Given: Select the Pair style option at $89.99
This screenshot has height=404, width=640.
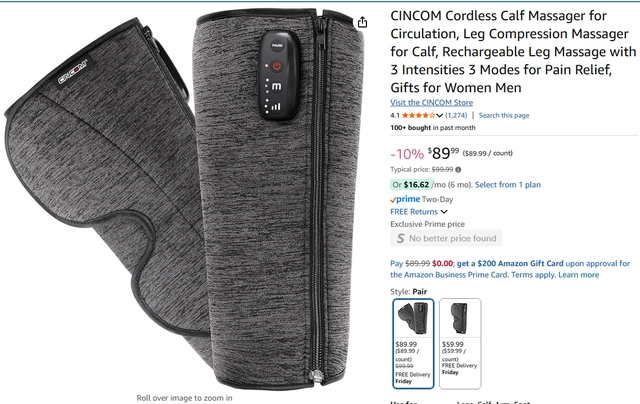Looking at the screenshot, I should click(x=413, y=344).
